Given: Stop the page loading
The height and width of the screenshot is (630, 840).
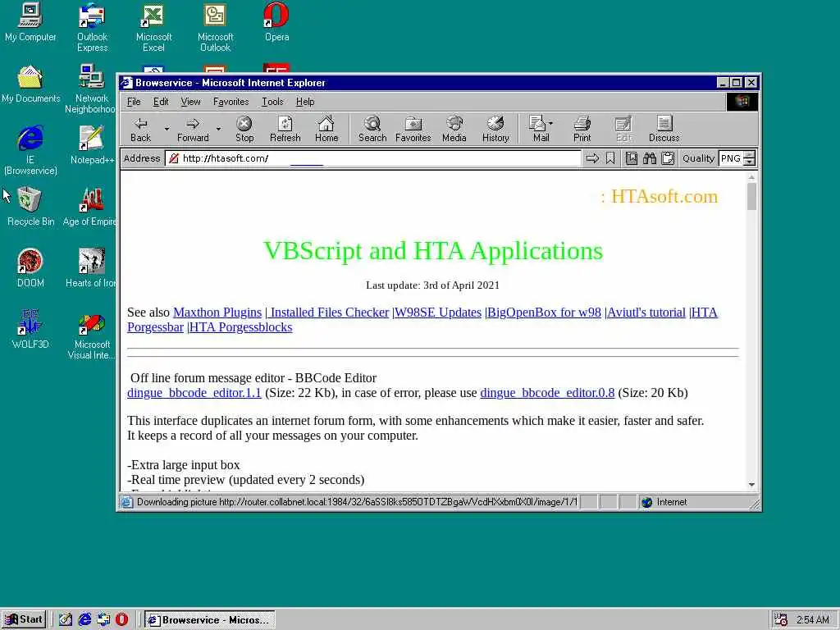Looking at the screenshot, I should pos(244,129).
